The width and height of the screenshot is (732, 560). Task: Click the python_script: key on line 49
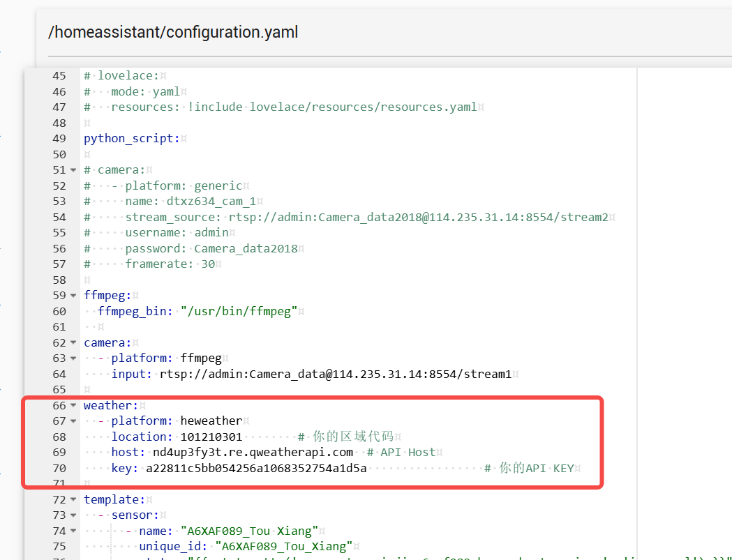[128, 139]
